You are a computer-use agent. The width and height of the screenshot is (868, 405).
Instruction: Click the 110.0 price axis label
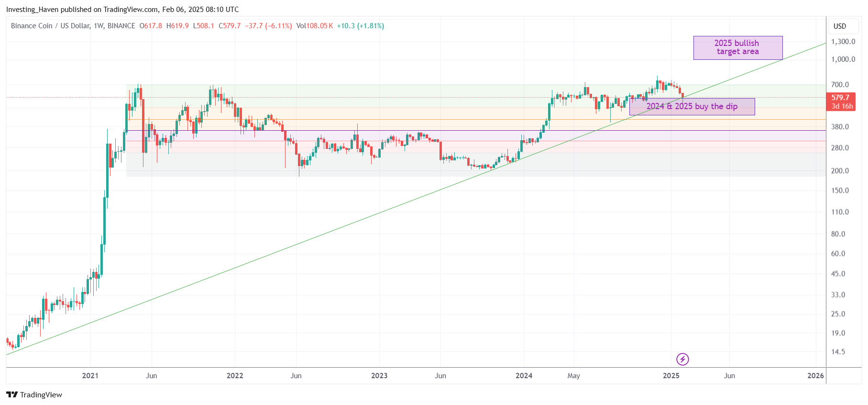pos(840,212)
